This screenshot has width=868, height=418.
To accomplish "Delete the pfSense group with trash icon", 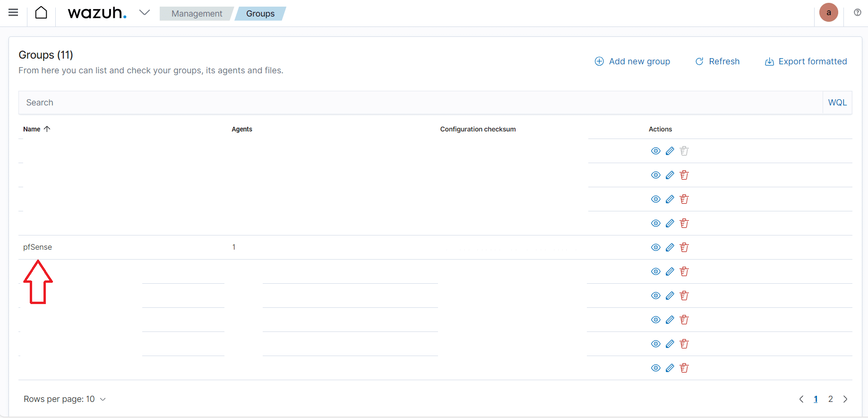I will [x=684, y=247].
